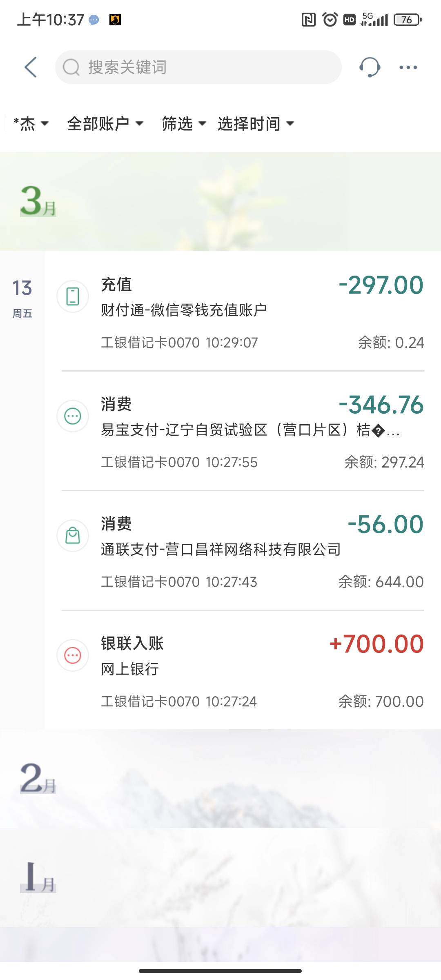Image resolution: width=441 pixels, height=980 pixels.
Task: Tap the search magnifier icon
Action: click(71, 67)
